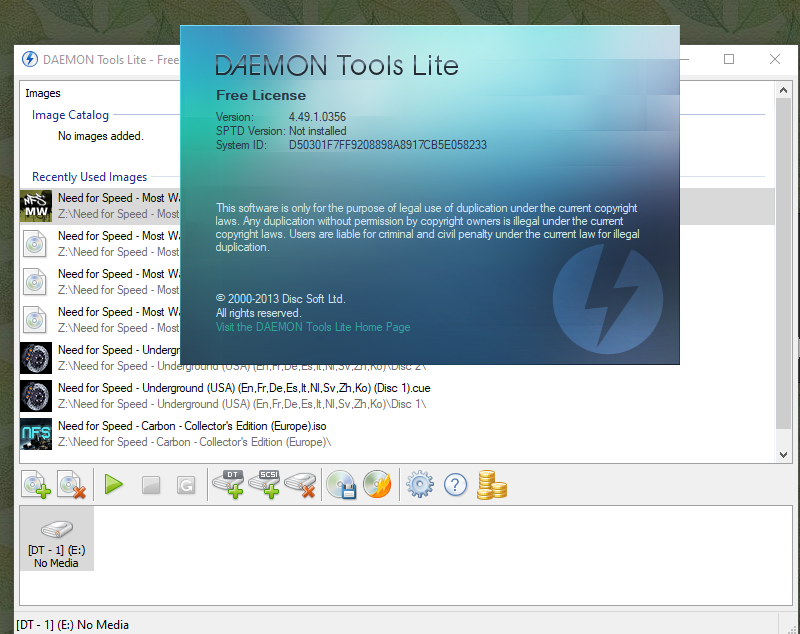This screenshot has width=800, height=634.
Task: Click the scroll up arrow of images list
Action: pos(783,90)
